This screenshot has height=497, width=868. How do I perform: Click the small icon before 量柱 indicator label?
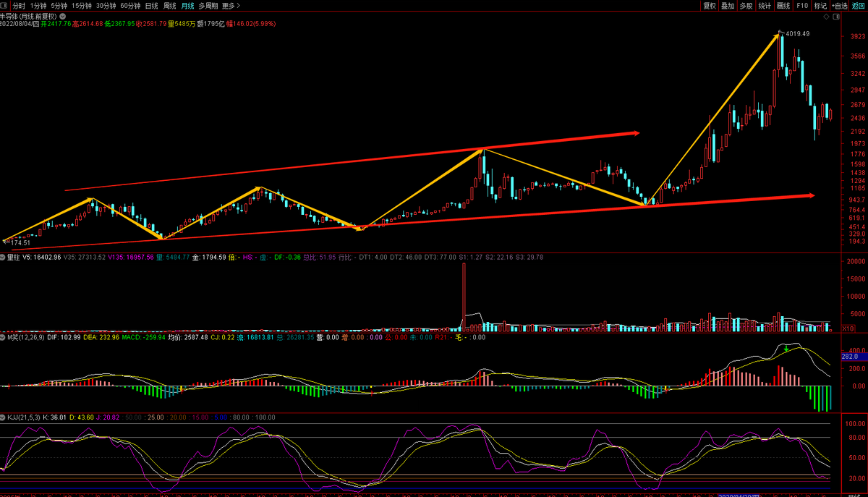pyautogui.click(x=3, y=257)
